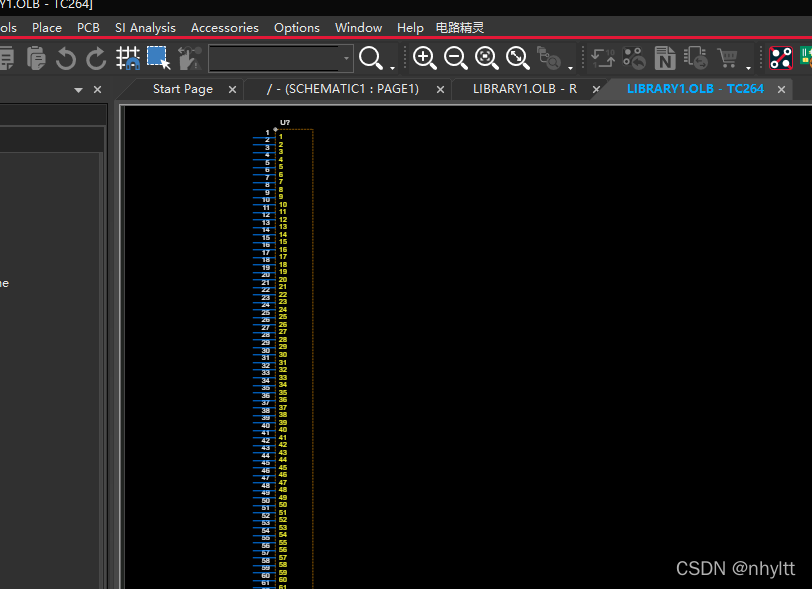Switch to the Start Page tab
Image resolution: width=812 pixels, height=589 pixels.
pos(182,89)
